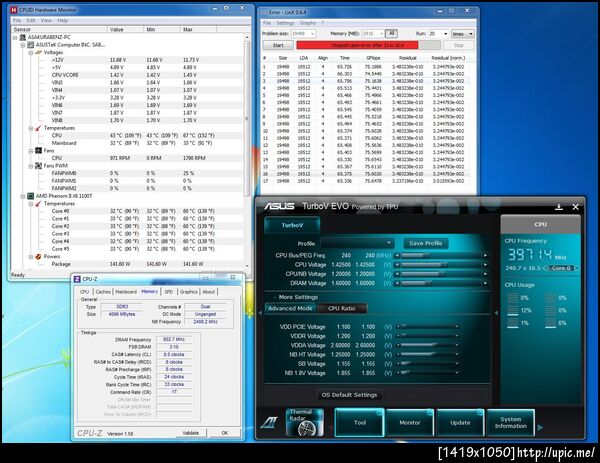The height and width of the screenshot is (463, 600).
Task: Click the VDDA Voltage slider
Action: 428,345
